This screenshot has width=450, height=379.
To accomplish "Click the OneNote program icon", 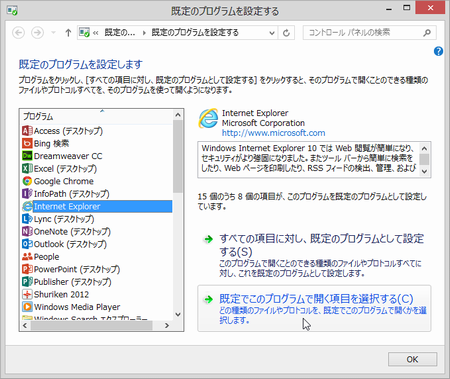I will click(x=27, y=231).
